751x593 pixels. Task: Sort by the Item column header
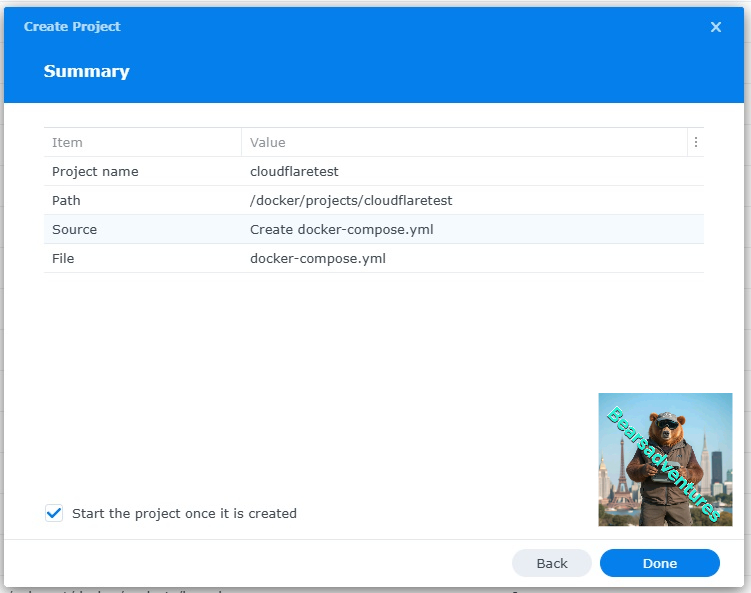pos(67,142)
